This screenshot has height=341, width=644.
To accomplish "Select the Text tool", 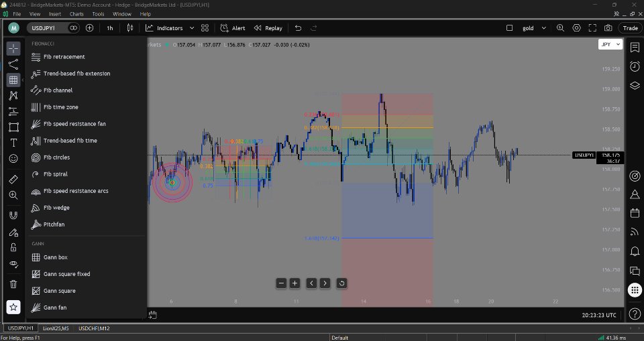I will 13,143.
